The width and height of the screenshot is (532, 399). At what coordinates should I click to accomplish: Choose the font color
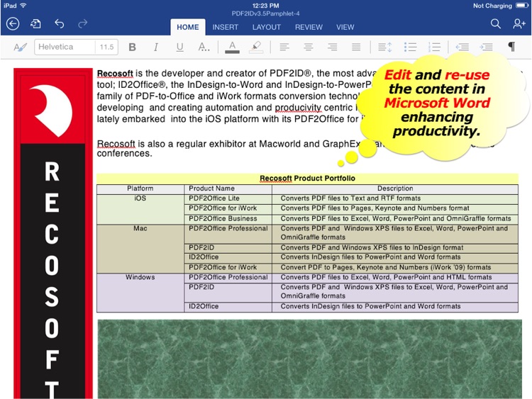click(x=232, y=47)
